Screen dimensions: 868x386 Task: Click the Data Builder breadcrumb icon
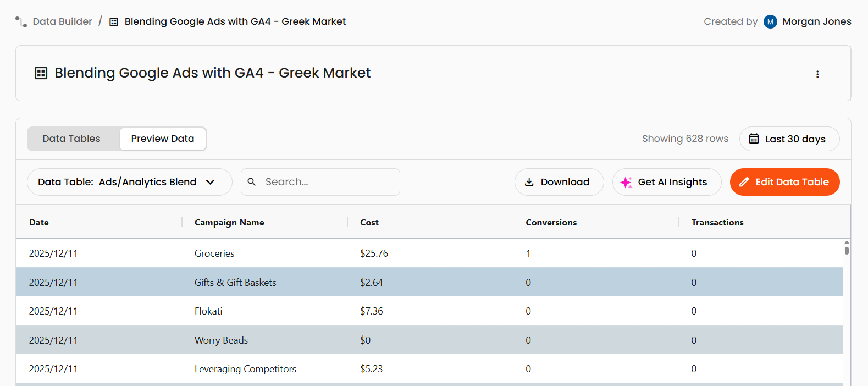21,21
